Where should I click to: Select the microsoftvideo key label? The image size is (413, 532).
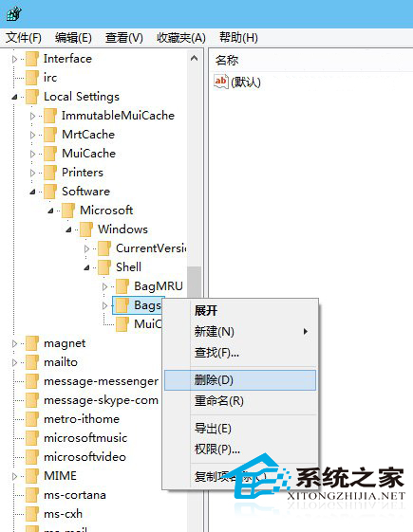click(84, 457)
